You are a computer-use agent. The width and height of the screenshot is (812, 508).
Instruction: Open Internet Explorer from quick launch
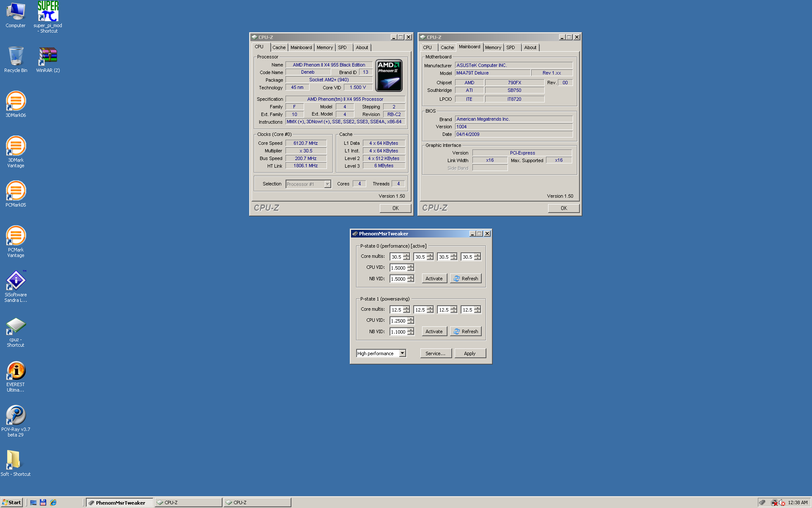click(x=53, y=502)
